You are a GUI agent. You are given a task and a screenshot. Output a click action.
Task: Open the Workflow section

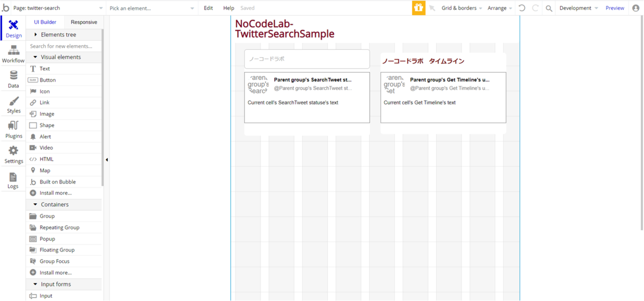[13, 54]
